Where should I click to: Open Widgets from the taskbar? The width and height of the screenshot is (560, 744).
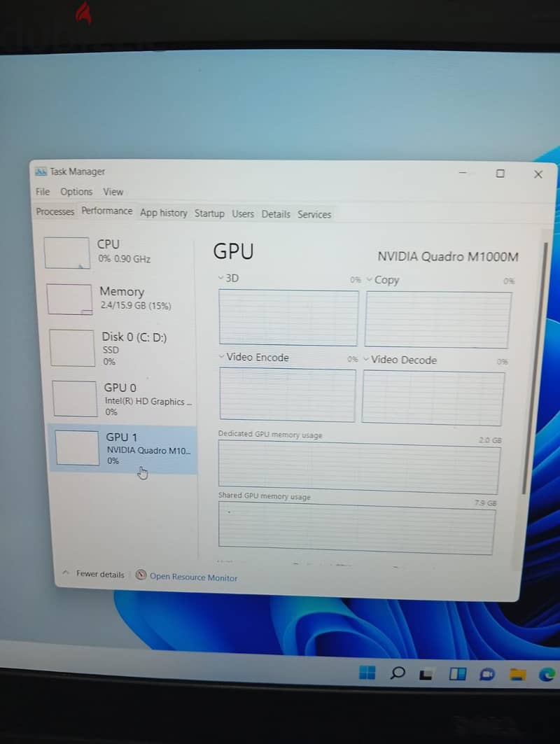click(458, 674)
